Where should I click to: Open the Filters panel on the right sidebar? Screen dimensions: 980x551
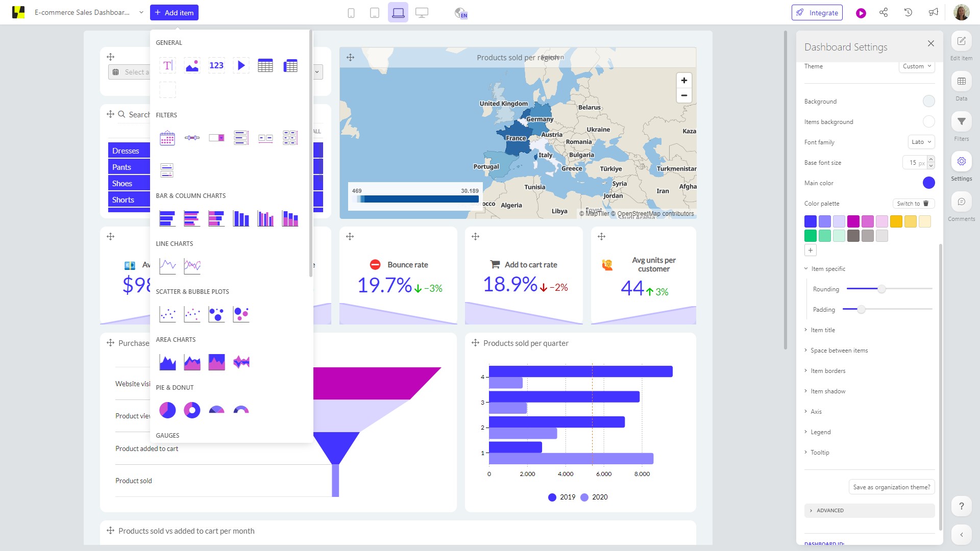click(961, 125)
